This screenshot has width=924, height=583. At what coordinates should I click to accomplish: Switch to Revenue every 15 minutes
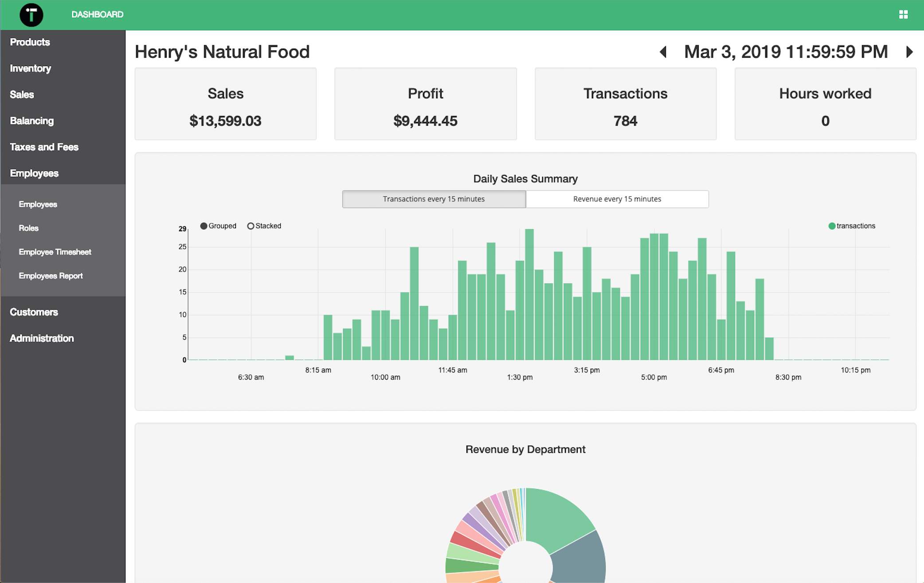click(617, 199)
